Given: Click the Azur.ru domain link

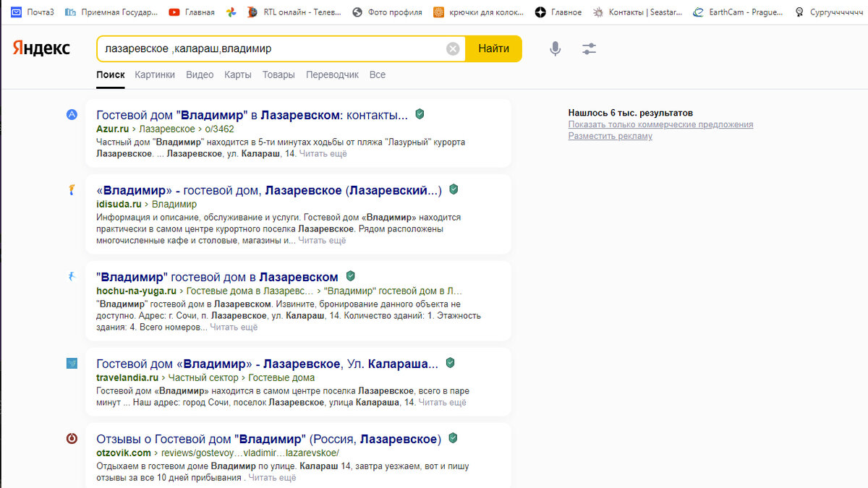Looking at the screenshot, I should (x=112, y=129).
